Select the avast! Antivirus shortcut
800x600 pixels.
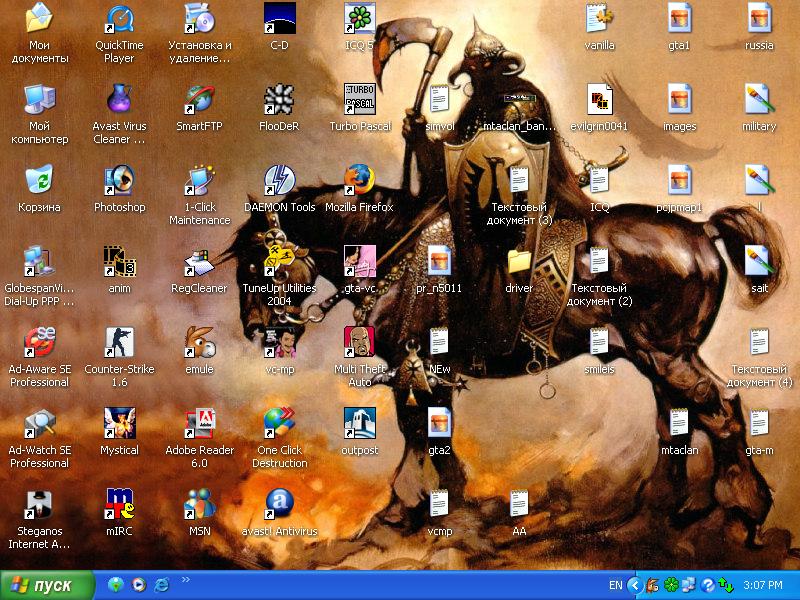pos(279,505)
